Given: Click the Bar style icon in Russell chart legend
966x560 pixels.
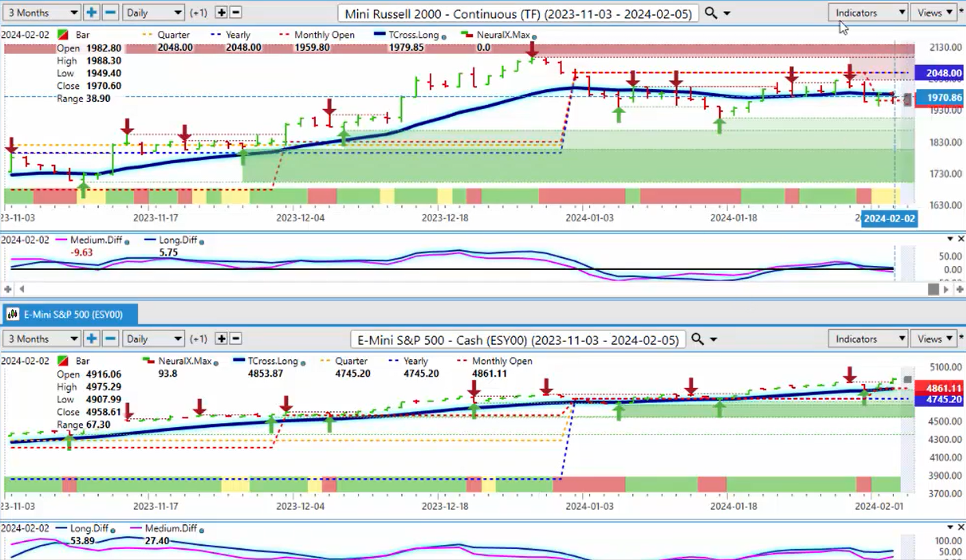Looking at the screenshot, I should [x=63, y=35].
